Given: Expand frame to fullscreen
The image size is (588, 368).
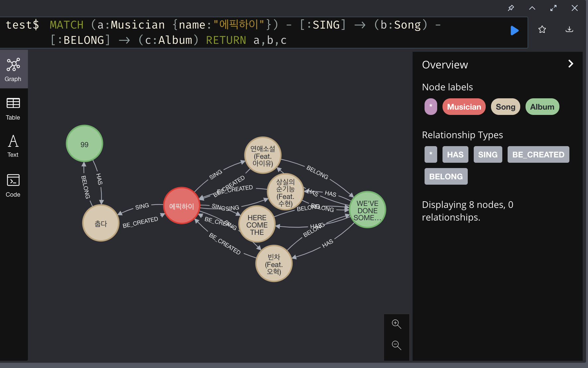Looking at the screenshot, I should (553, 8).
